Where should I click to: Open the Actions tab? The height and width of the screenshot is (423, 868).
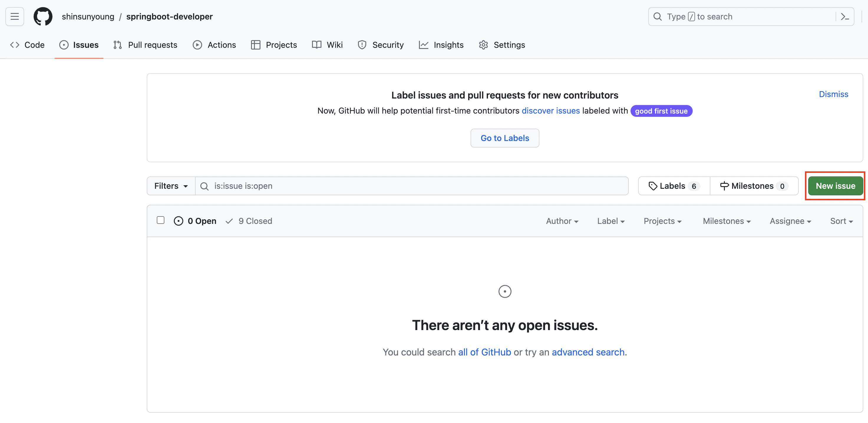coord(214,45)
